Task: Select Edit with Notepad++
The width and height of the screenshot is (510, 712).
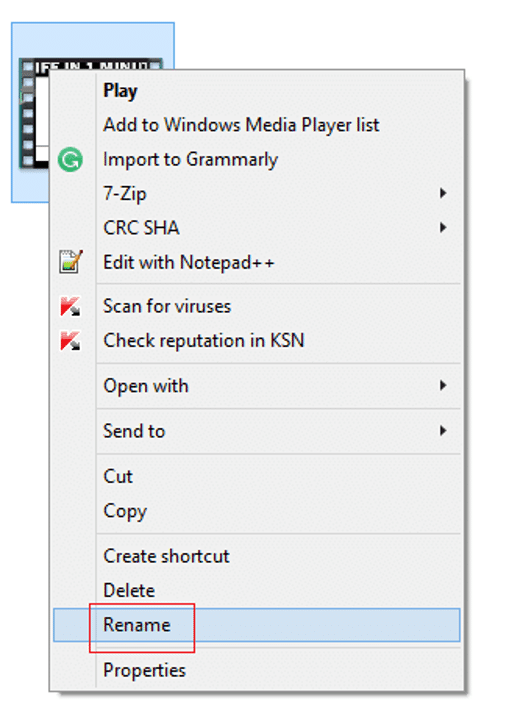Action: coord(257,262)
